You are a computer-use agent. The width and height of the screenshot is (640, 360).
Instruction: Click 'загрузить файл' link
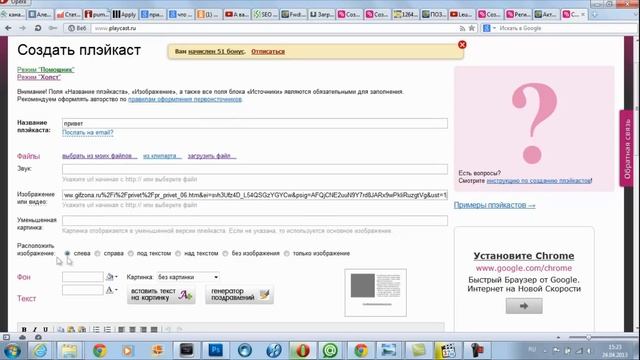click(x=212, y=156)
